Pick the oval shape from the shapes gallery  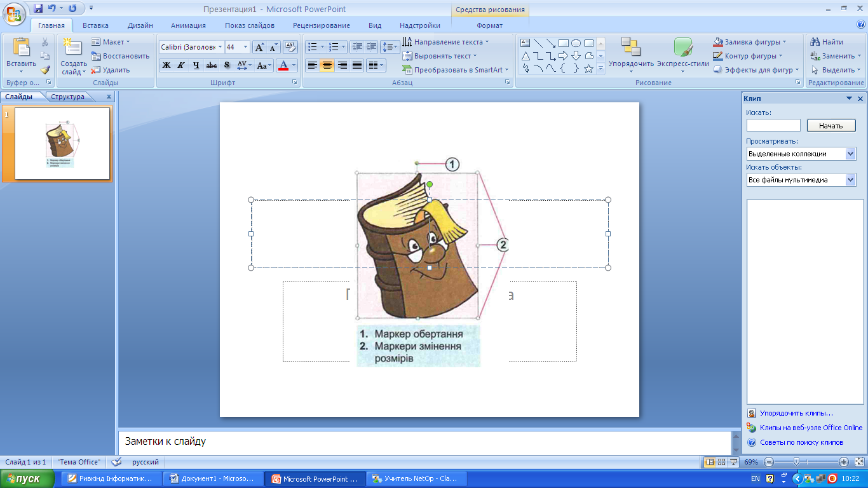[x=576, y=43]
